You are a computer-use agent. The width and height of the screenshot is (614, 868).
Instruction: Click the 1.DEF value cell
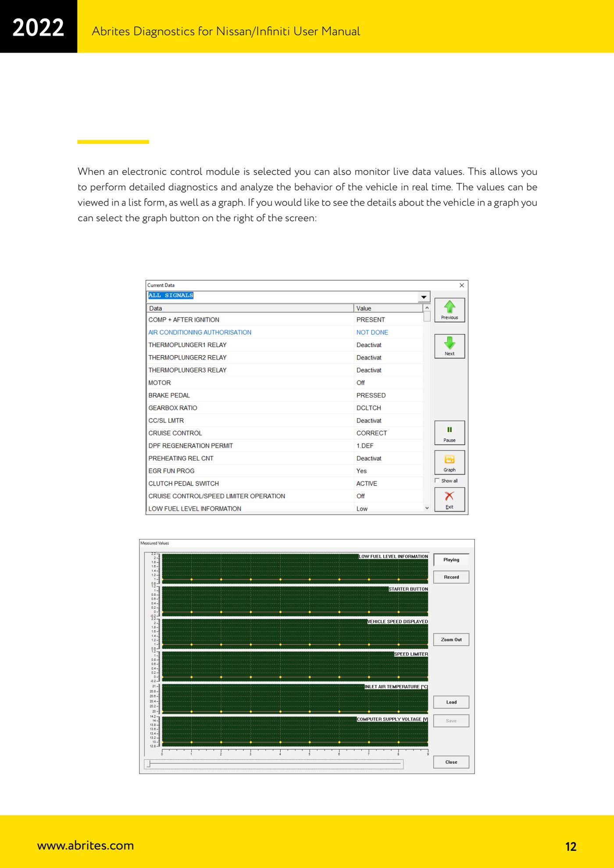coord(389,446)
